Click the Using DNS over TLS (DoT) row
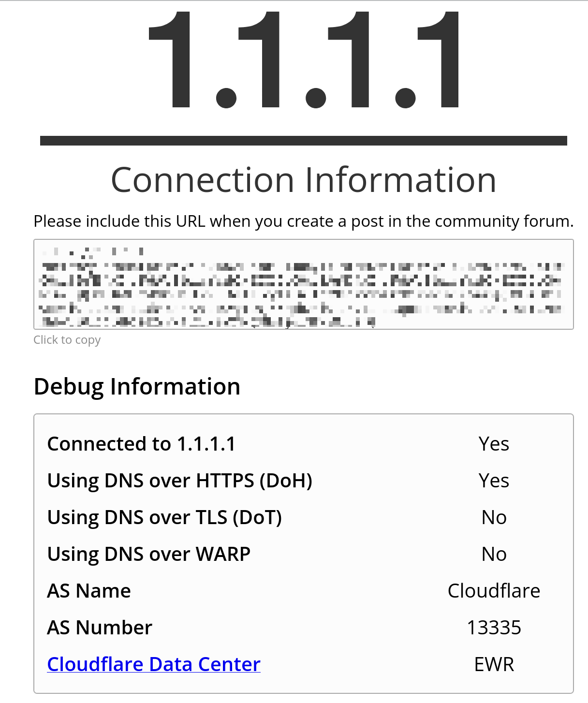This screenshot has width=588, height=703. [164, 517]
